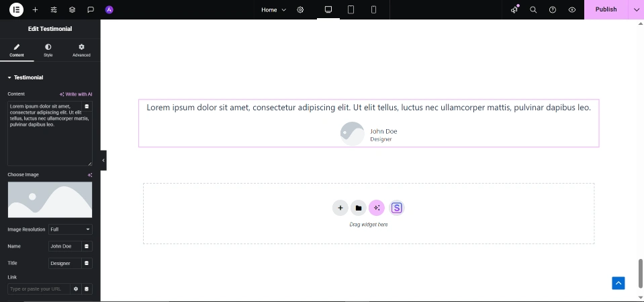Click the John Doe name text
The image size is (644, 302).
383,131
